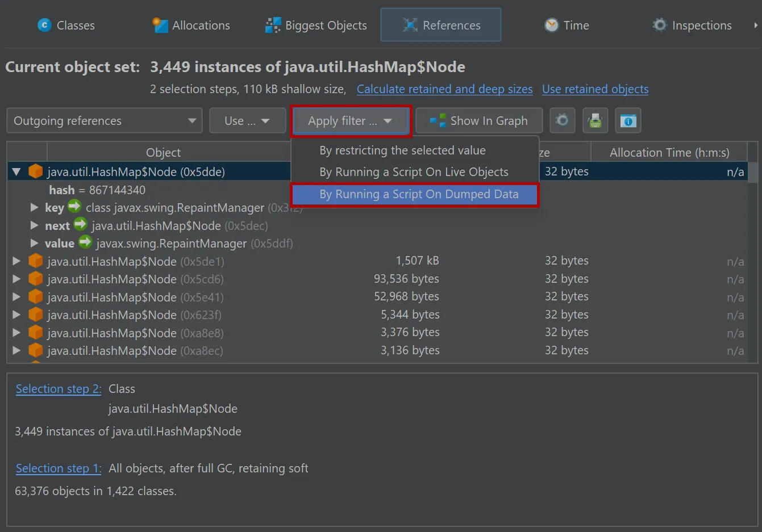
Task: Click the Use retained objects link
Action: (x=595, y=89)
